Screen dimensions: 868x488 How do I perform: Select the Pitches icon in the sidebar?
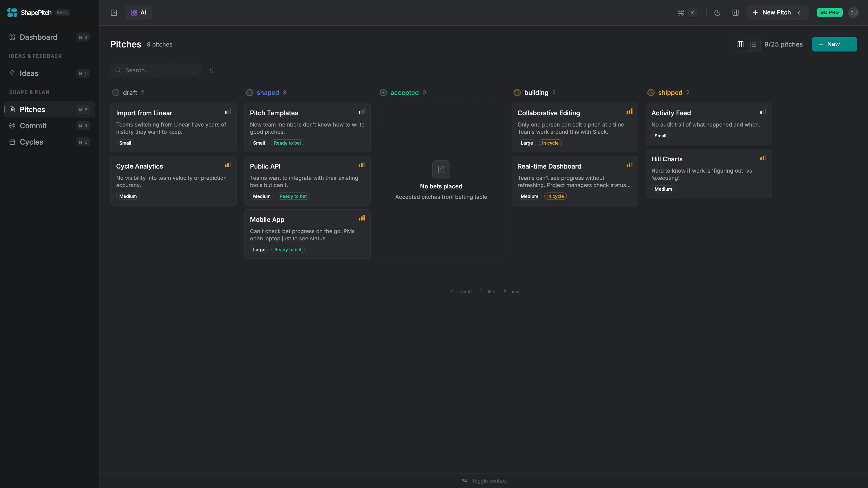pyautogui.click(x=12, y=109)
